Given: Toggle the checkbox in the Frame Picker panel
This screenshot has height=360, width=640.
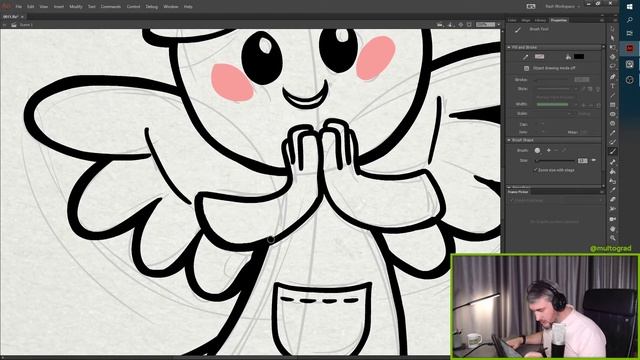Looking at the screenshot, I should pos(512,200).
